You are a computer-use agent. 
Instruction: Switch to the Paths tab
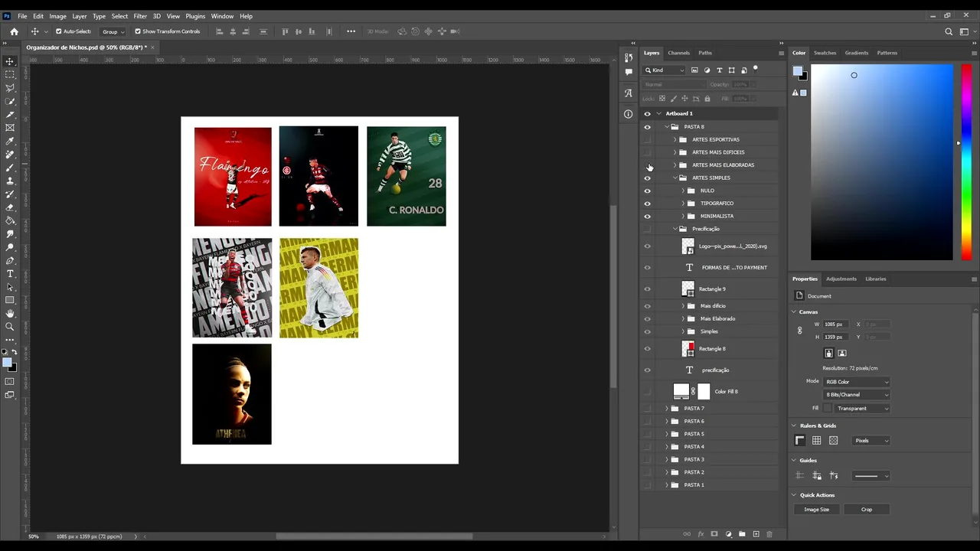coord(705,53)
